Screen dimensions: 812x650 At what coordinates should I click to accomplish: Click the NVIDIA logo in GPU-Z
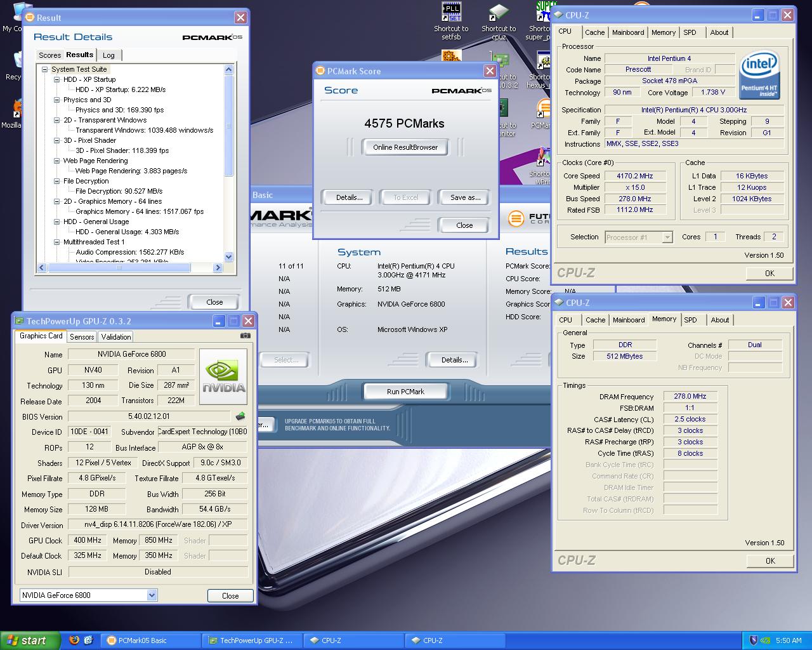223,376
